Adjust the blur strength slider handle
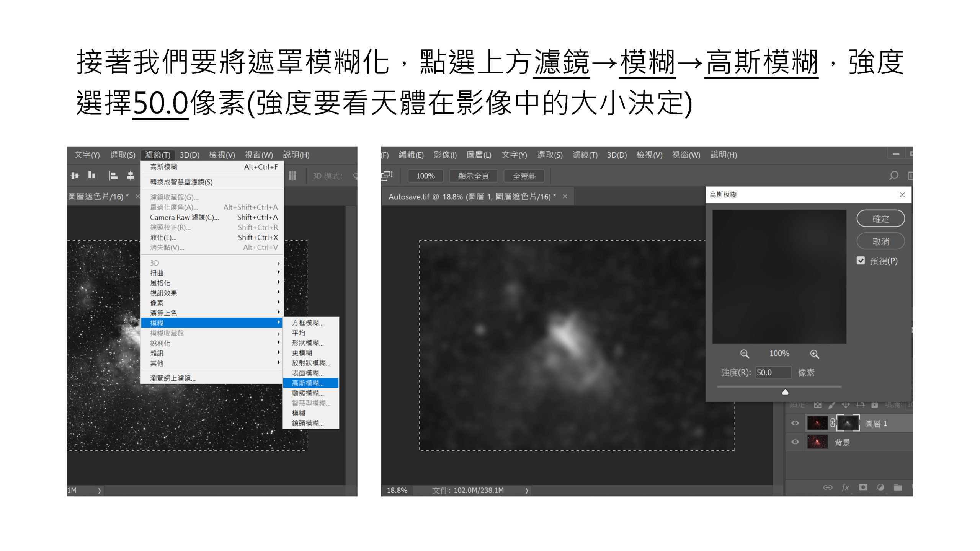Image resolution: width=980 pixels, height=551 pixels. coord(786,391)
